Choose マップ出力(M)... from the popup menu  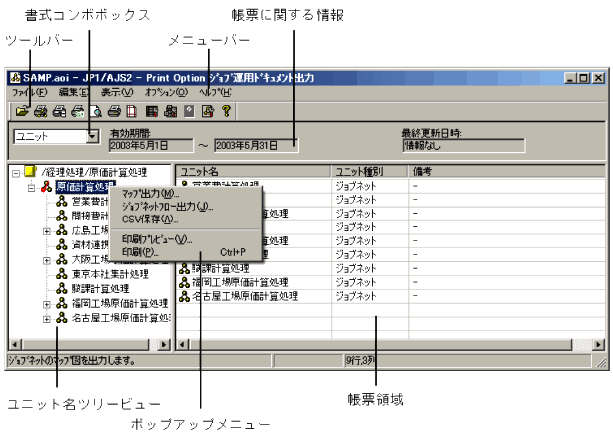click(186, 194)
